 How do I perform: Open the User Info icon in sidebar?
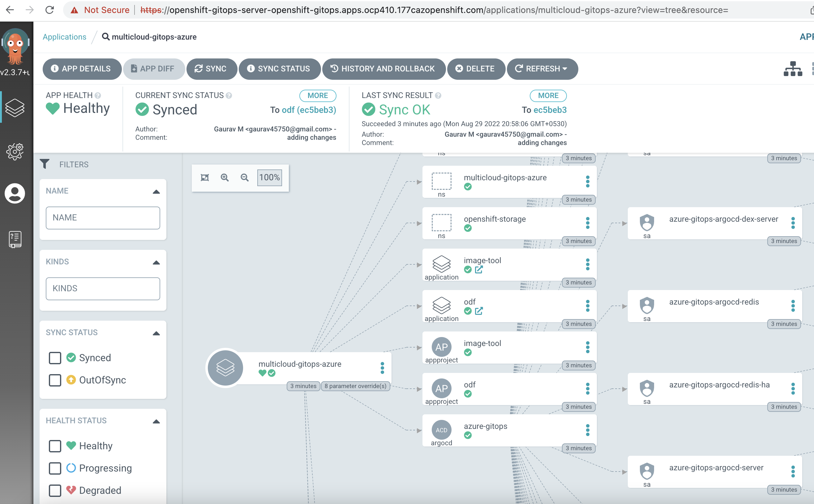pos(15,193)
